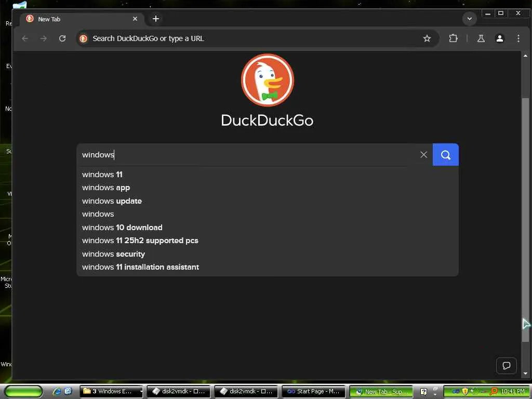Viewport: 532px width, 399px height.
Task: Choose the plain "windows" suggestion
Action: pyautogui.click(x=268, y=214)
